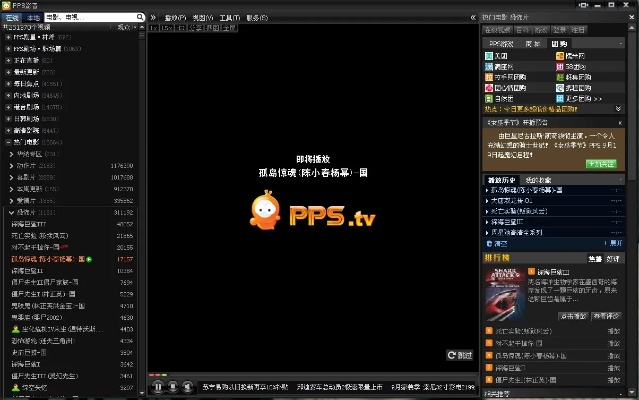Click the 全屏 fullscreen toolbar button

click(x=229, y=28)
